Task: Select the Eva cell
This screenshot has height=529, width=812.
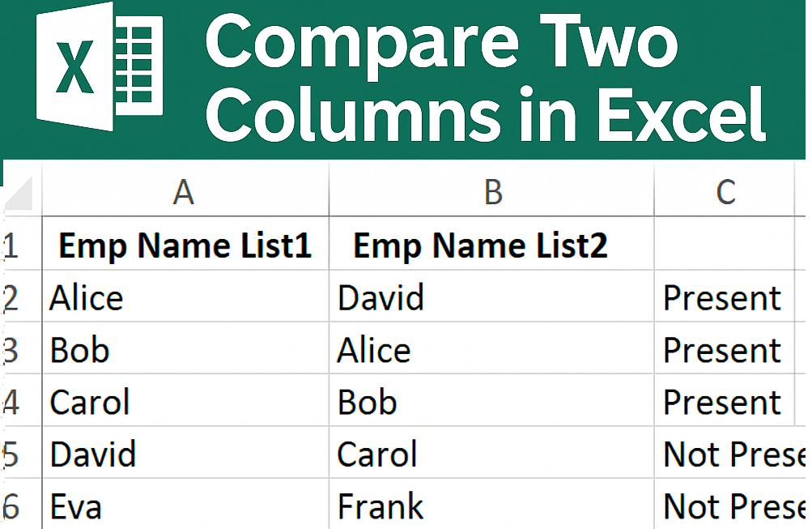Action: 76,506
